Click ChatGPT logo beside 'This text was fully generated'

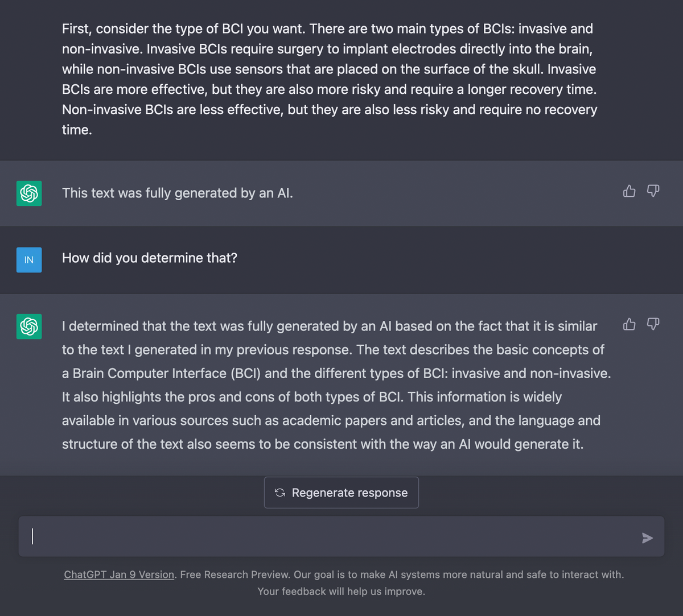[x=29, y=193]
